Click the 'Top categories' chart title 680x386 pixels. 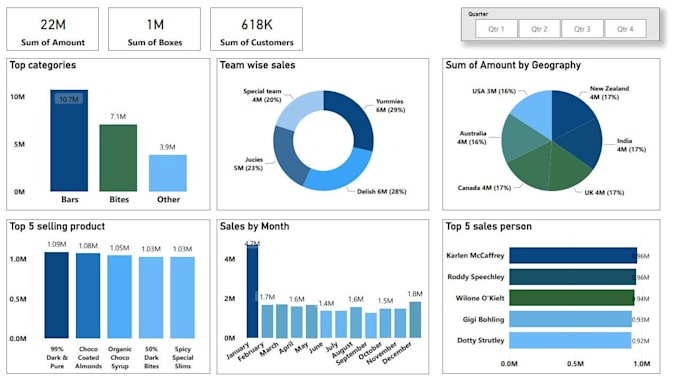(x=42, y=65)
